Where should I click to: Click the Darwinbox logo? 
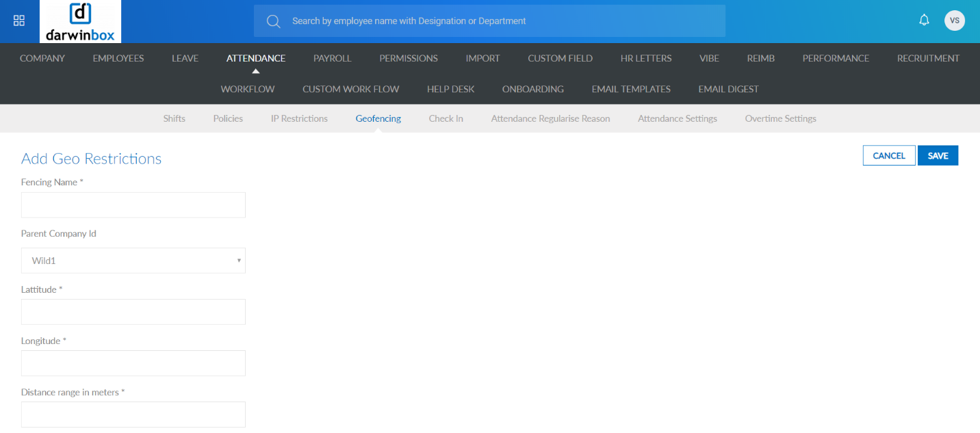(80, 21)
